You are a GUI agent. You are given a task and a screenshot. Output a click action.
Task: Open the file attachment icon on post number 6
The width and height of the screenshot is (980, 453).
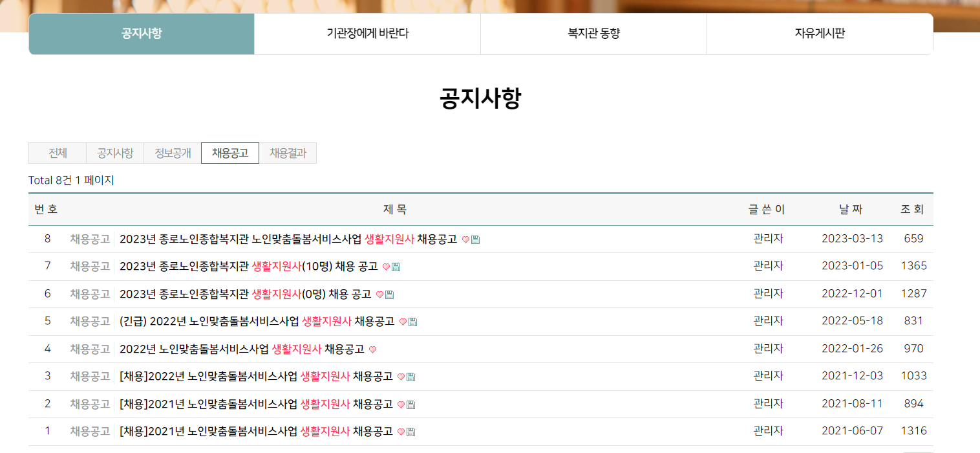click(388, 294)
